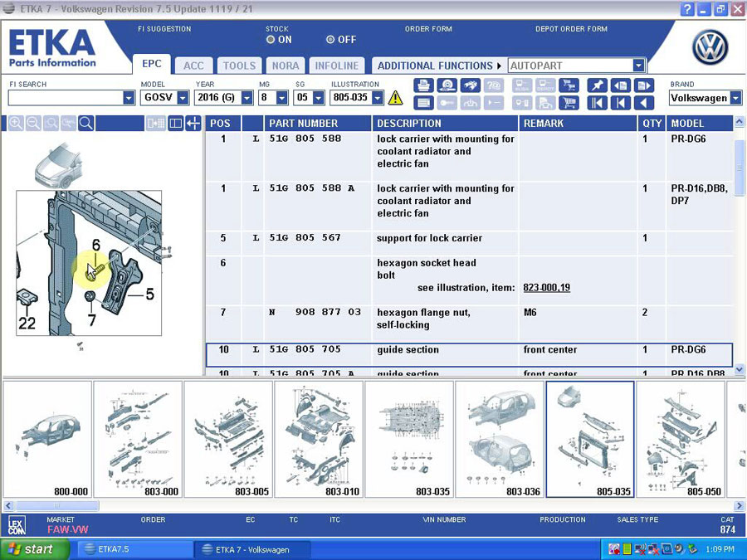747x560 pixels.
Task: Open the SG 05 dropdown
Action: [319, 98]
